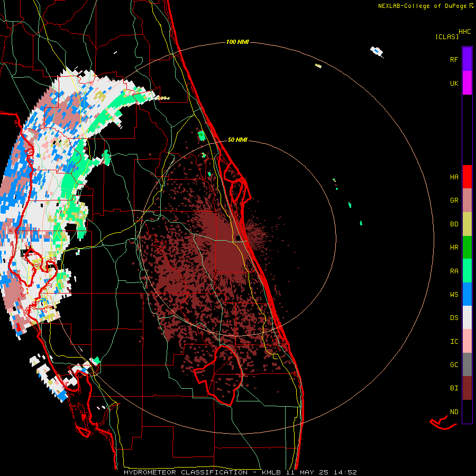Click the RA light green legend swatch
Screen dimensions: 476x476
coord(467,271)
